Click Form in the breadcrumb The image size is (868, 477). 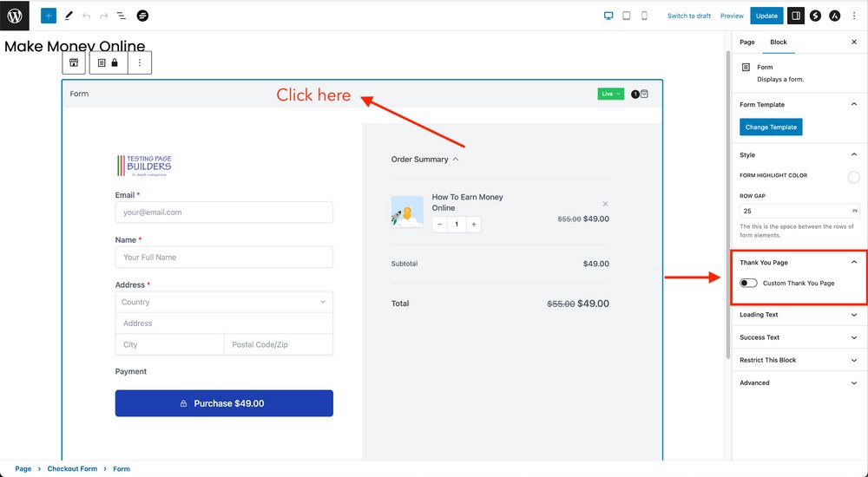(x=122, y=468)
